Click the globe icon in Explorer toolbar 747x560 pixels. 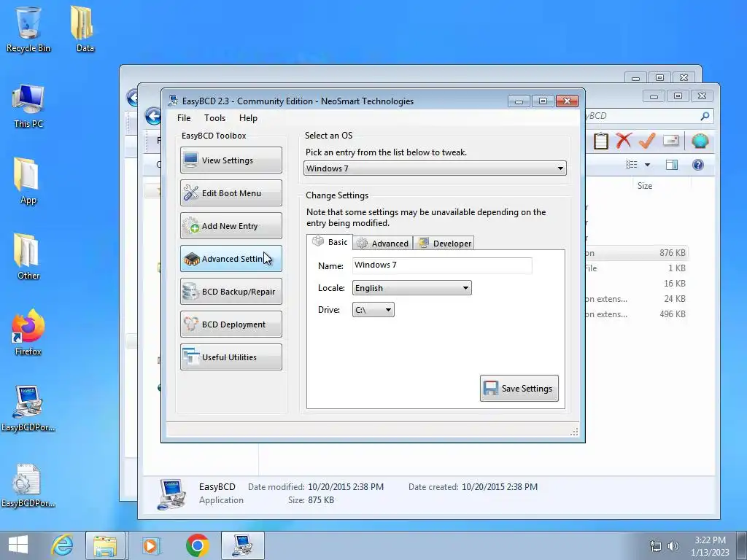click(700, 141)
